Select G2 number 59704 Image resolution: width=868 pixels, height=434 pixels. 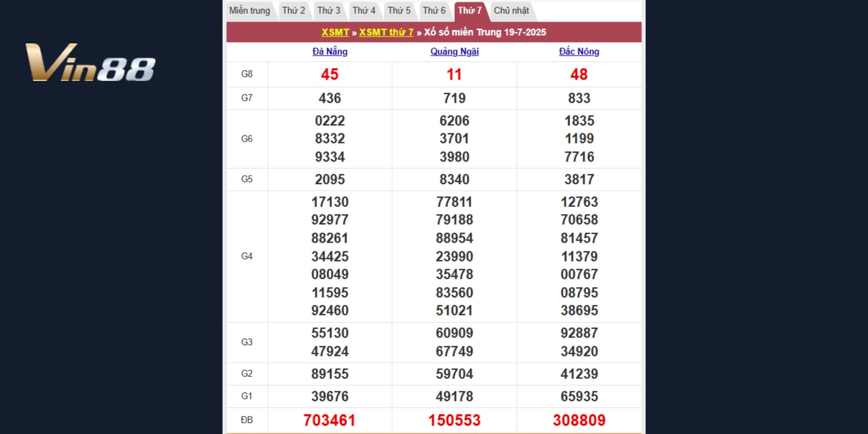(454, 374)
